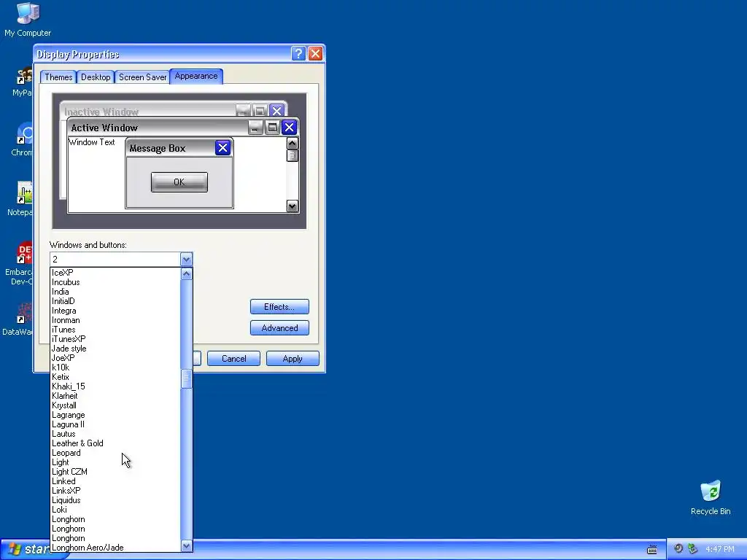747x560 pixels.
Task: Select the Ketix style
Action: tap(115, 377)
